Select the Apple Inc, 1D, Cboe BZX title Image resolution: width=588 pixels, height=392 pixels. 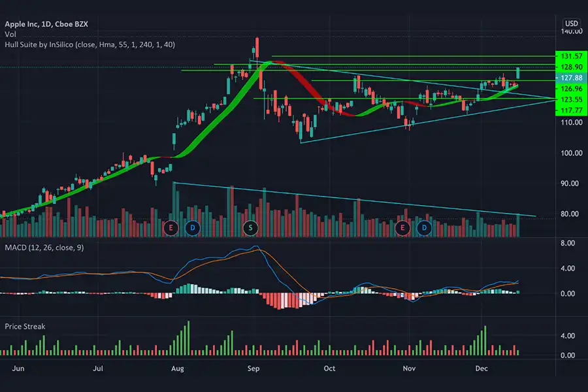click(x=46, y=24)
